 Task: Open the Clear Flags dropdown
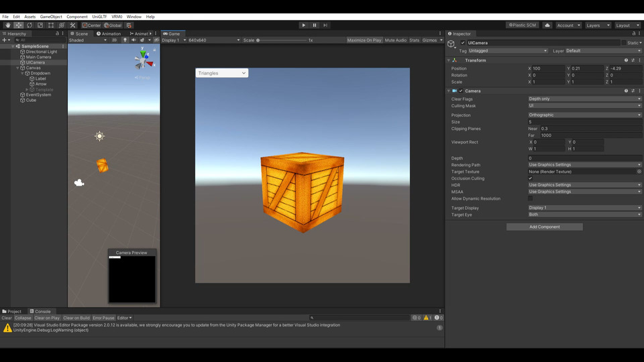(x=584, y=99)
